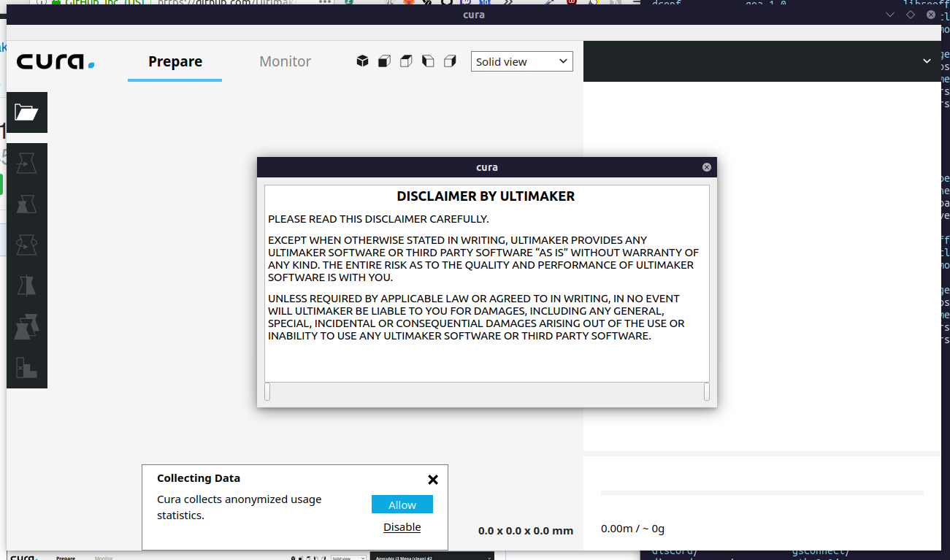This screenshot has width=950, height=560.
Task: Select the Support Blocker tool
Action: pyautogui.click(x=26, y=367)
